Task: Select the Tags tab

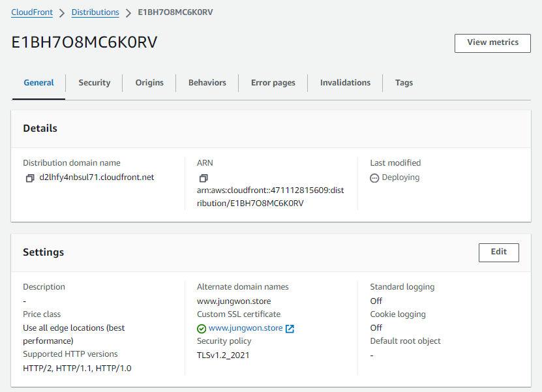Action: point(404,83)
